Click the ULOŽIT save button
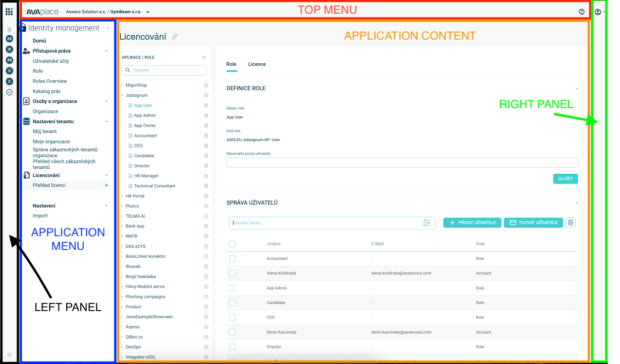The height and width of the screenshot is (364, 620). point(565,179)
